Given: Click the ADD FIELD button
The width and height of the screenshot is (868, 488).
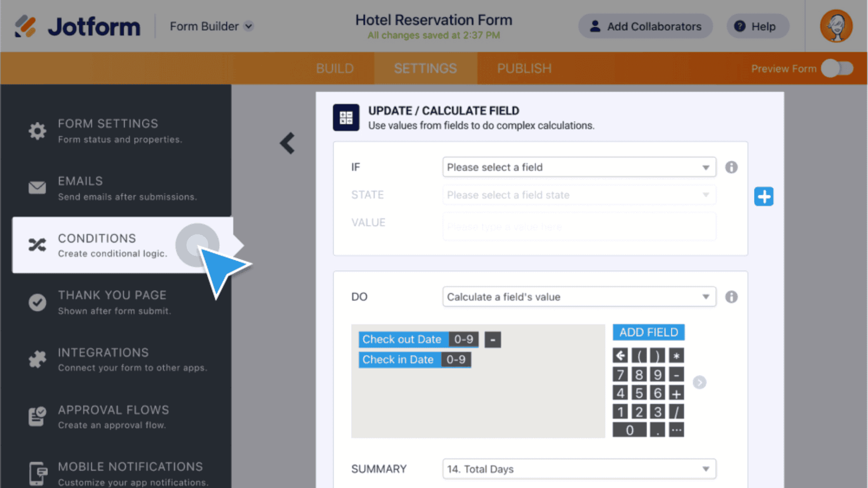Looking at the screenshot, I should coord(648,332).
